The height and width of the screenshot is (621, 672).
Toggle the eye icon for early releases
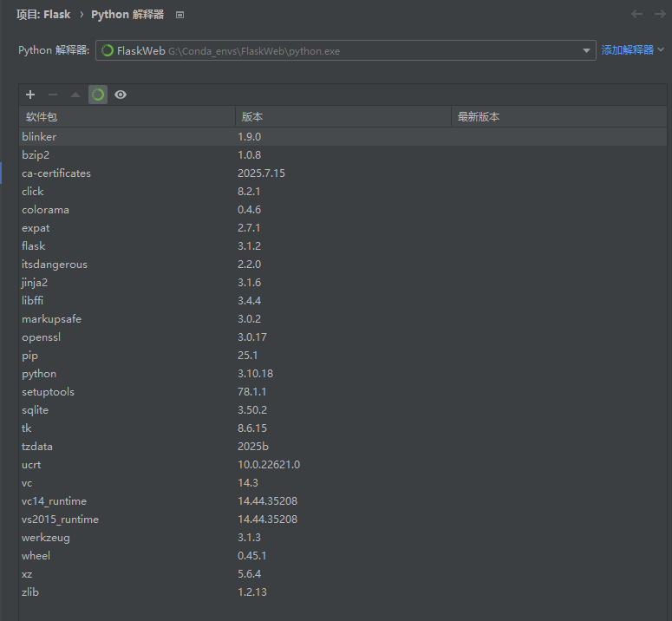121,95
